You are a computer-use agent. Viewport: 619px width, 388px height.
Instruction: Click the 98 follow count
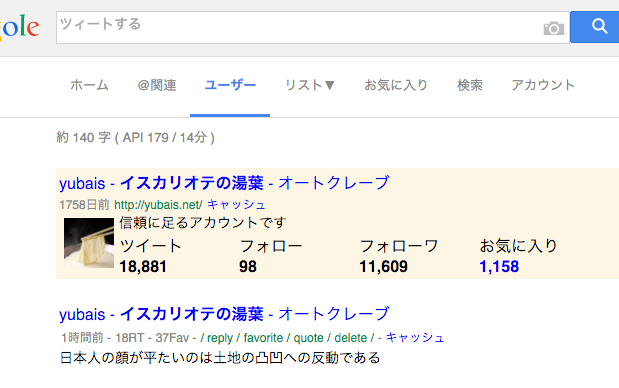248,266
